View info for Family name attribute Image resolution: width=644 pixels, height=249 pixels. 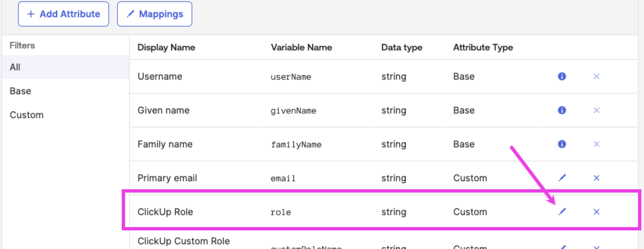point(562,144)
